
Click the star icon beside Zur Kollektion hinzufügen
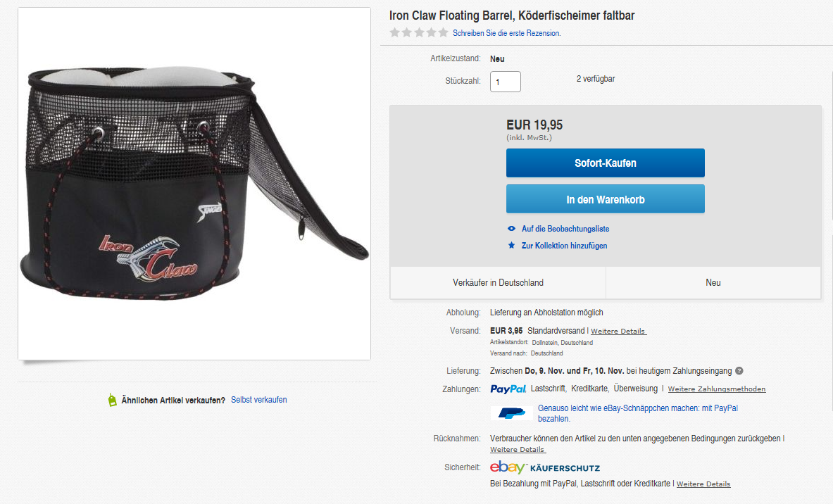[x=511, y=246]
